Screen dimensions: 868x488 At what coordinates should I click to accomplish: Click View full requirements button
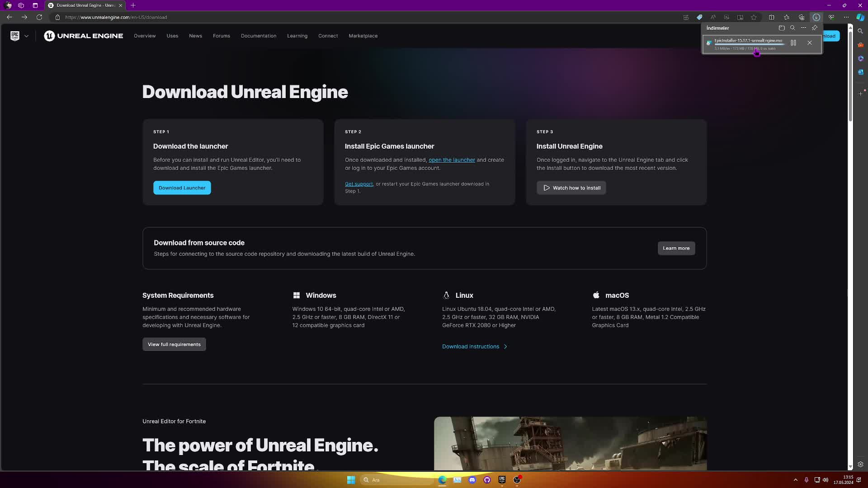tap(174, 344)
